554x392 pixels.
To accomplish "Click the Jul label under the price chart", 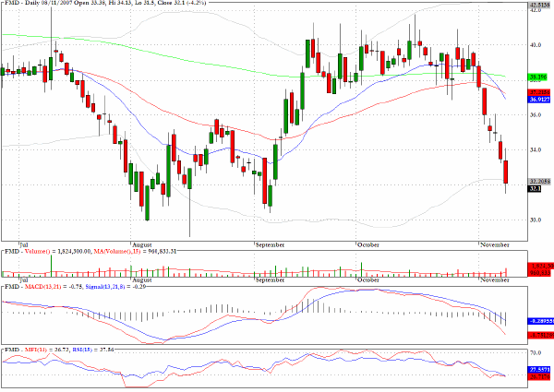I will click(x=24, y=244).
